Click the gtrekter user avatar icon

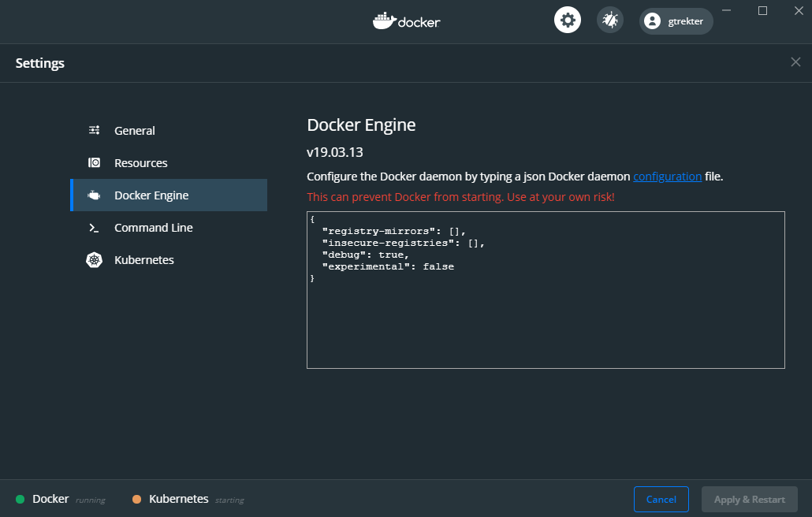click(x=652, y=21)
